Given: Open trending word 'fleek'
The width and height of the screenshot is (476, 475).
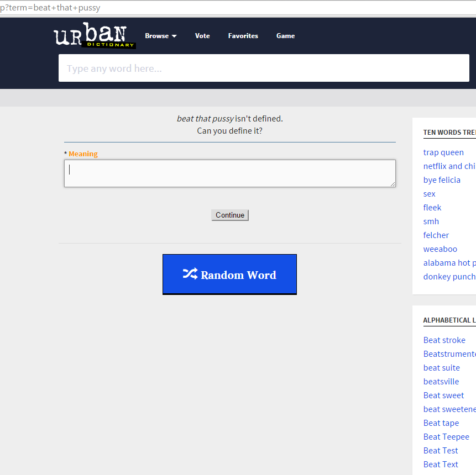Looking at the screenshot, I should (x=432, y=208).
